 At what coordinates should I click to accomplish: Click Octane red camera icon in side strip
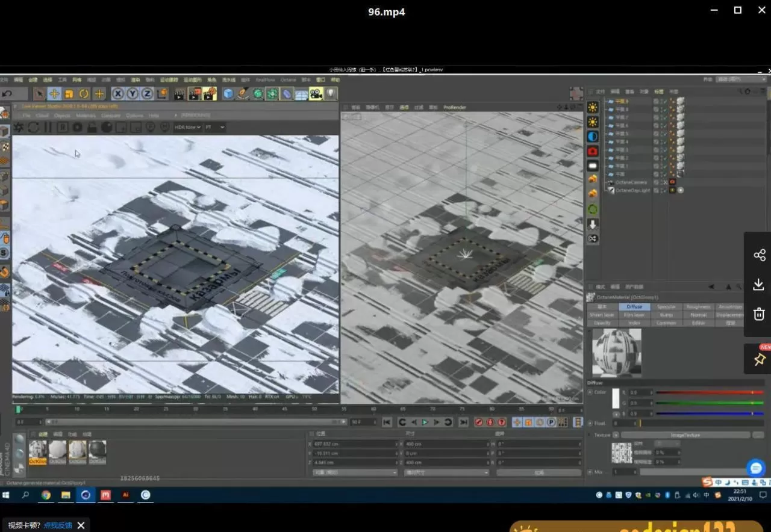[x=593, y=151]
